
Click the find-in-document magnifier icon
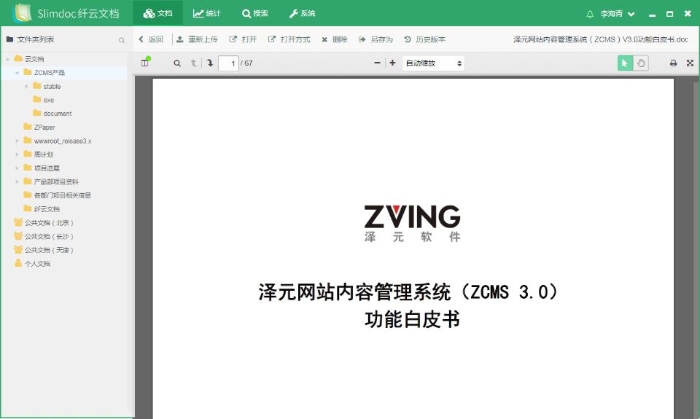pyautogui.click(x=177, y=63)
